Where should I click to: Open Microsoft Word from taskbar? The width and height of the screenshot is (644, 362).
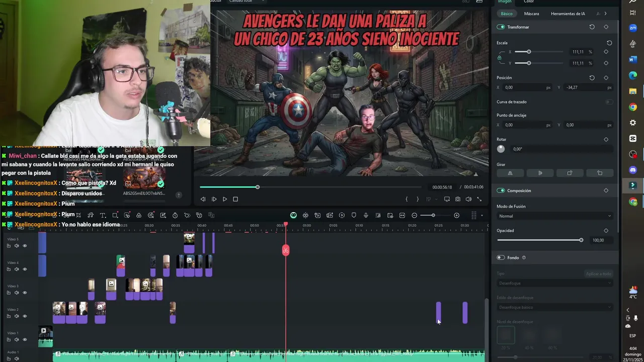pos(633,59)
